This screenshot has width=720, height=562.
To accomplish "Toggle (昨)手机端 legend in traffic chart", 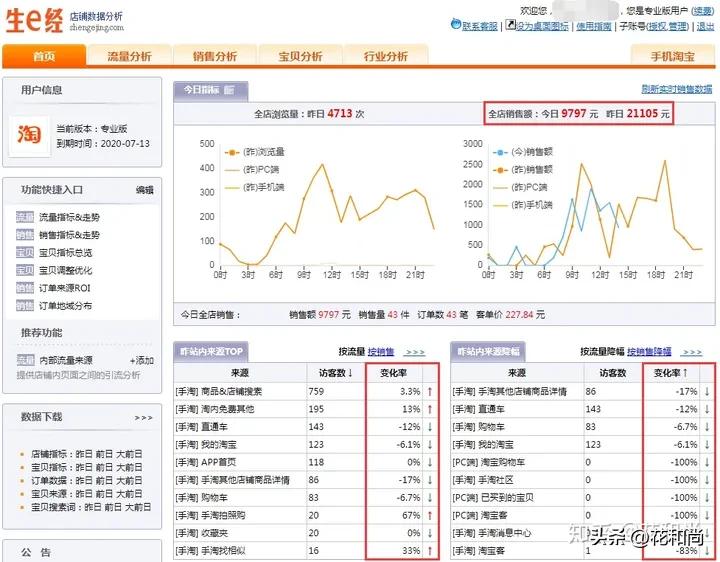I will (254, 187).
